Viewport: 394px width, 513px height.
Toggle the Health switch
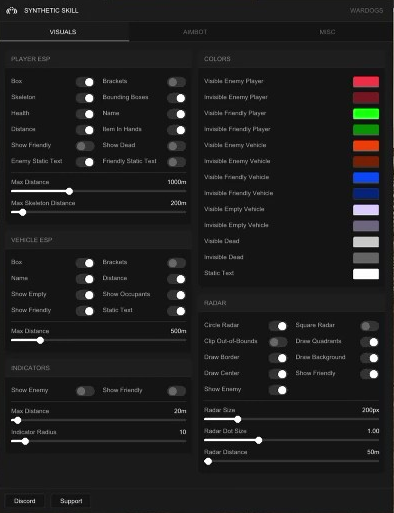click(85, 114)
